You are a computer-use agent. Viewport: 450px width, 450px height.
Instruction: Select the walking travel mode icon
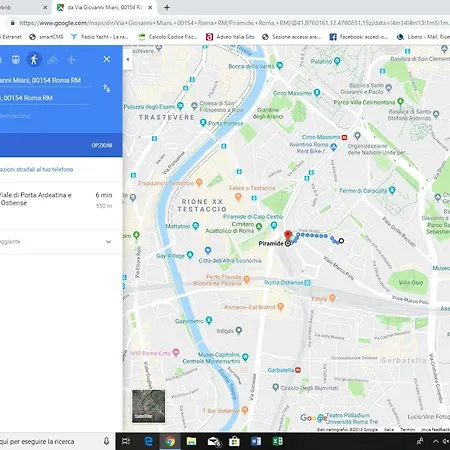pos(34,60)
